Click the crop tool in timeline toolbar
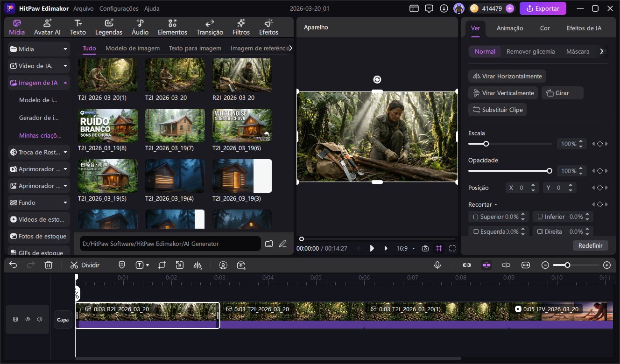This screenshot has width=620, height=364. pyautogui.click(x=162, y=265)
